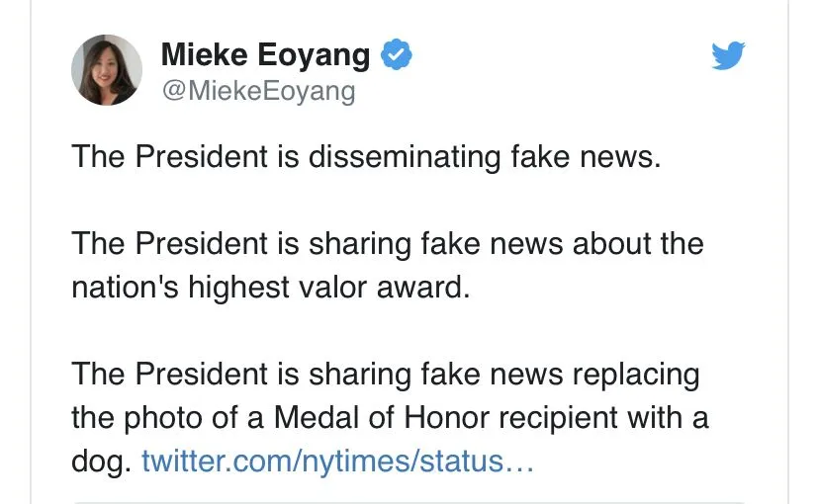819x504 pixels.
Task: Click the Twitter bird logo
Action: click(x=728, y=56)
